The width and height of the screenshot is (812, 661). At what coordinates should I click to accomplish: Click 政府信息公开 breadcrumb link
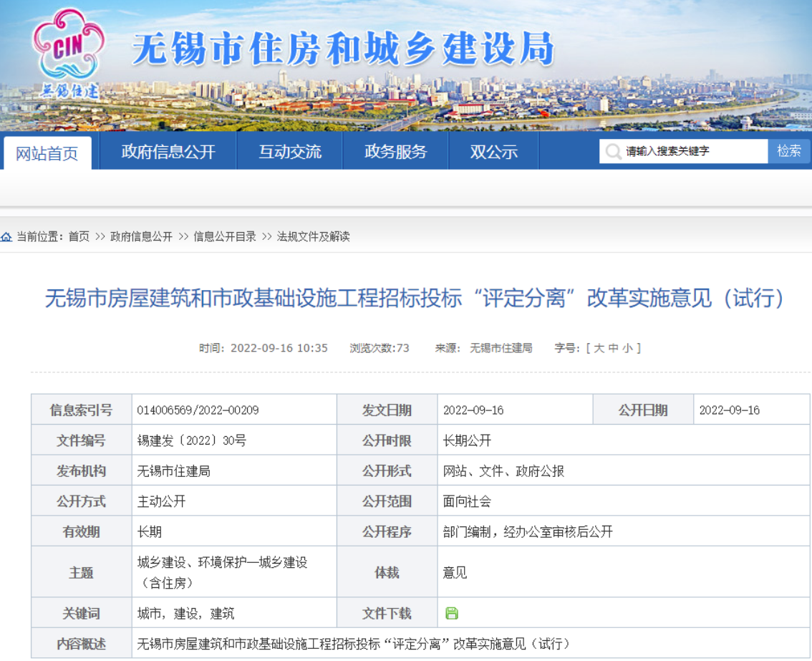(141, 236)
